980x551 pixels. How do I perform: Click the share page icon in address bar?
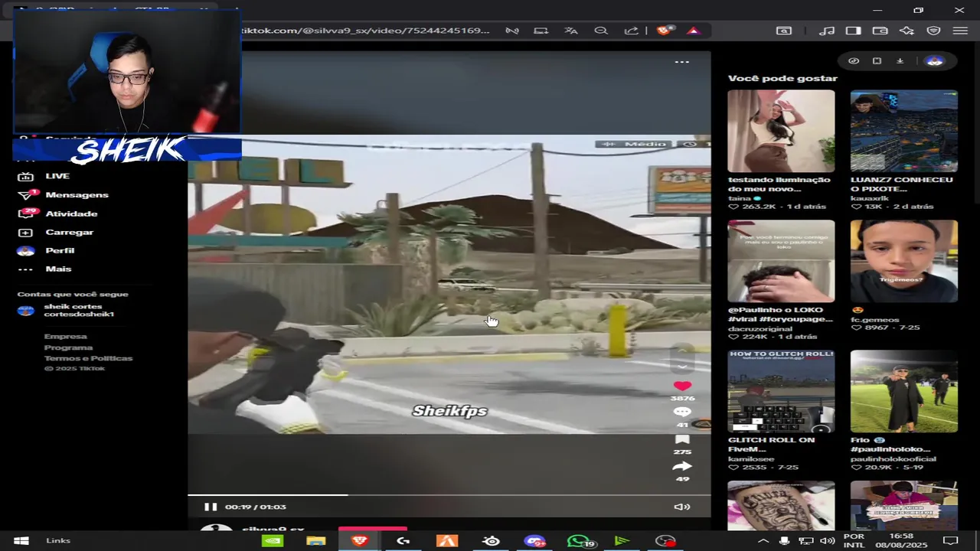(631, 31)
